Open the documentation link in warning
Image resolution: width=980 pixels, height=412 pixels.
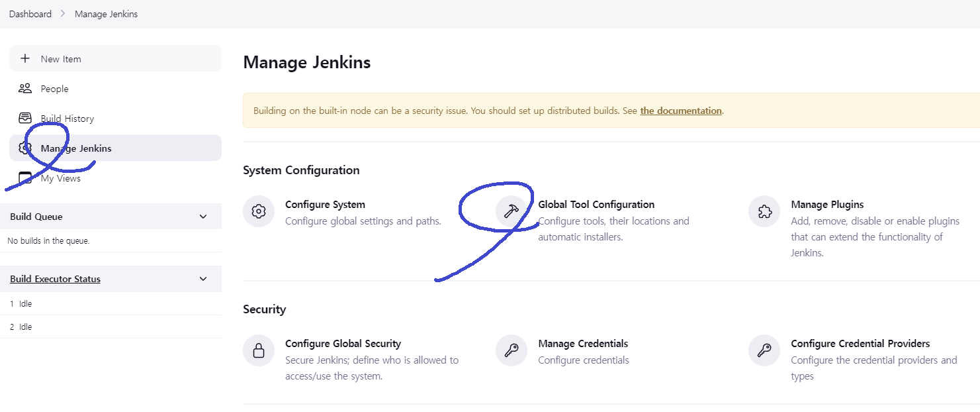pos(681,111)
